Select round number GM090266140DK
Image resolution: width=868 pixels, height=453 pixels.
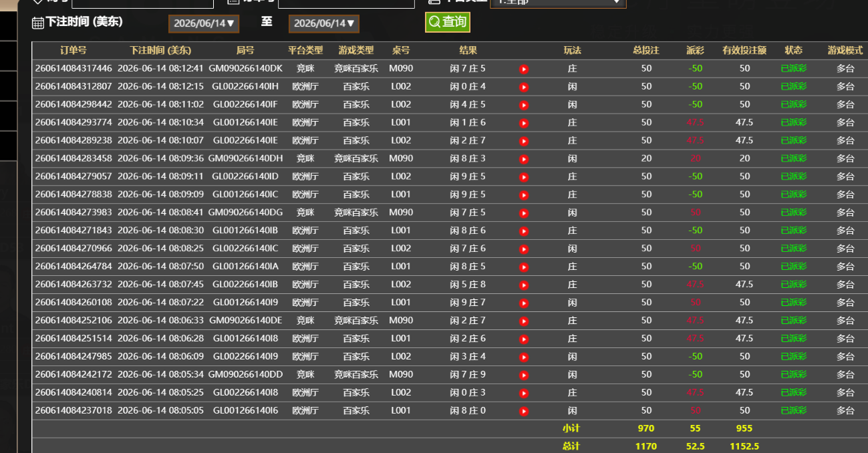pyautogui.click(x=245, y=68)
